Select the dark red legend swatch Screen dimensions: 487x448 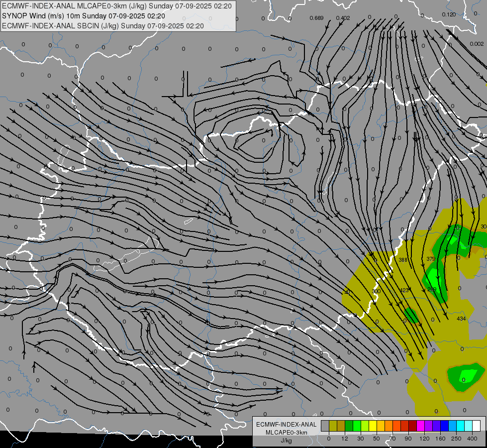(413, 426)
